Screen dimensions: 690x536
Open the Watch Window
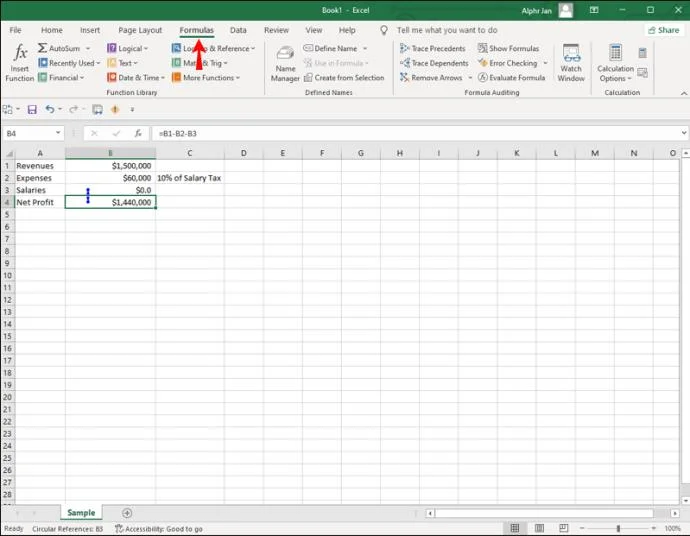(571, 63)
